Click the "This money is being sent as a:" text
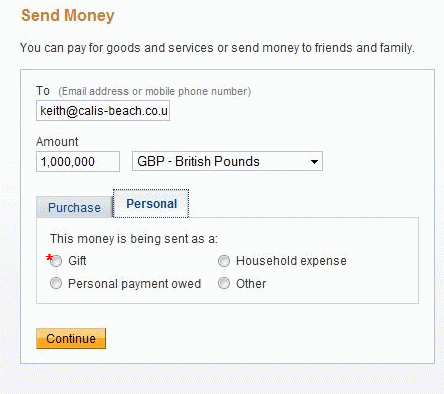Screen dimensions: 444x394 tap(134, 239)
